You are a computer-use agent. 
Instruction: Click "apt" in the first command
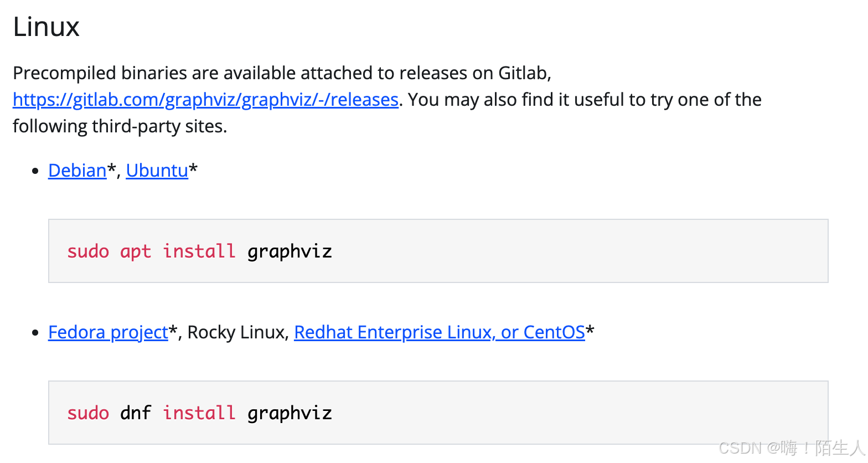(136, 251)
